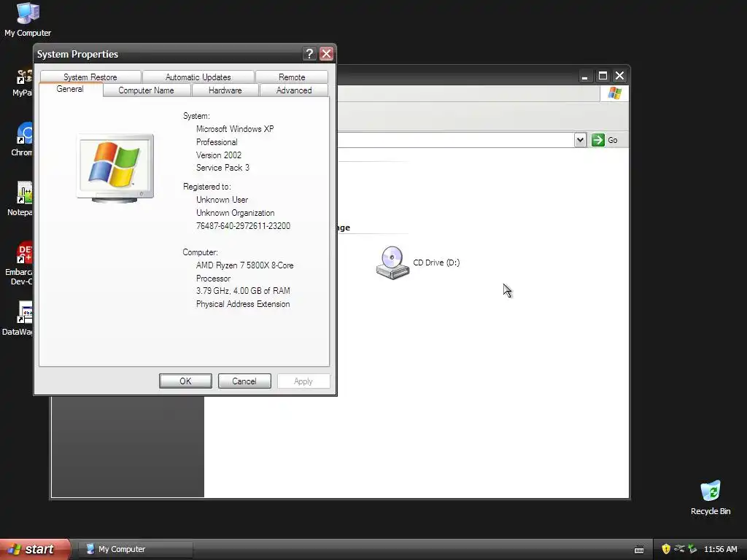Click the safely remove hardware tray icon
This screenshot has height=560, width=747.
coord(692,549)
